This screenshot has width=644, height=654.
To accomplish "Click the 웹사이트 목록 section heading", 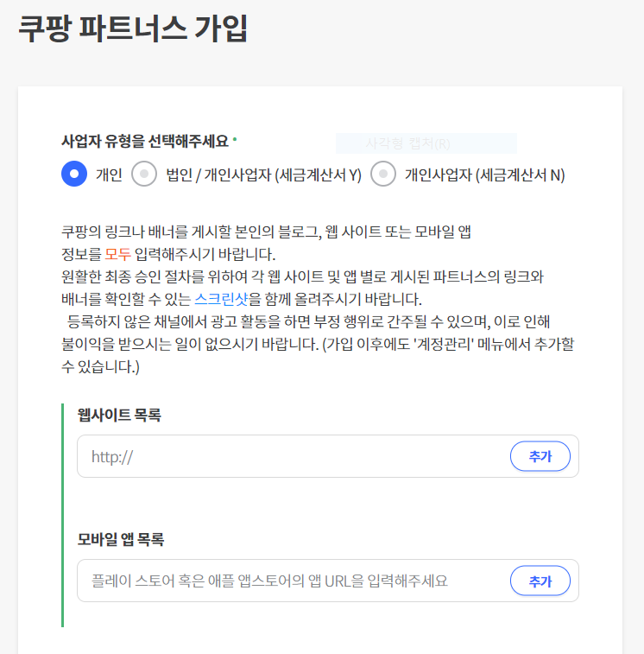I will point(119,415).
